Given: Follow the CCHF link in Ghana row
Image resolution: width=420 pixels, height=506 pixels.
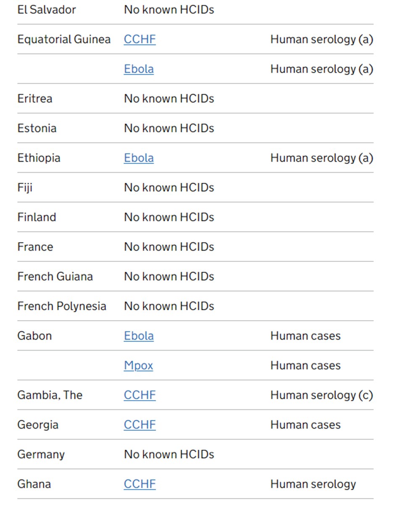Looking at the screenshot, I should coord(139,484).
